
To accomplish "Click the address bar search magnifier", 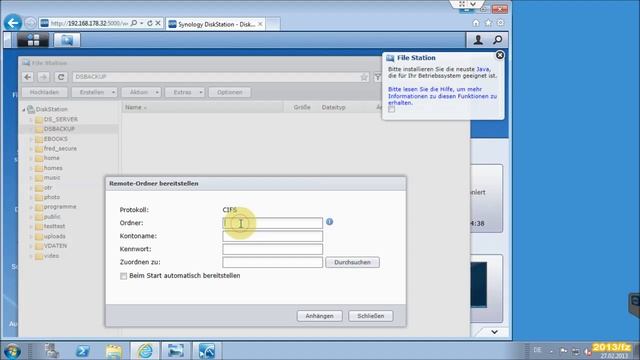I will click(x=134, y=23).
